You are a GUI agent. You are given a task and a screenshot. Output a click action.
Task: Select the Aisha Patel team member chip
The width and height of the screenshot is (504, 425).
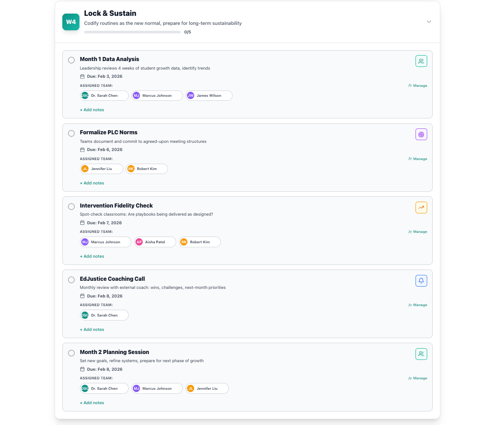coord(155,242)
